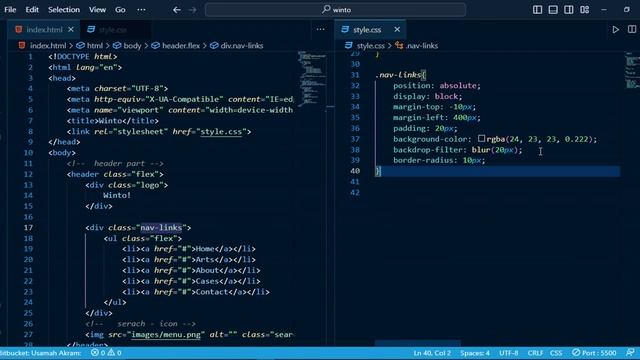This screenshot has height=360, width=640.
Task: Toggle the primary side bar layout icon
Action: [537, 9]
